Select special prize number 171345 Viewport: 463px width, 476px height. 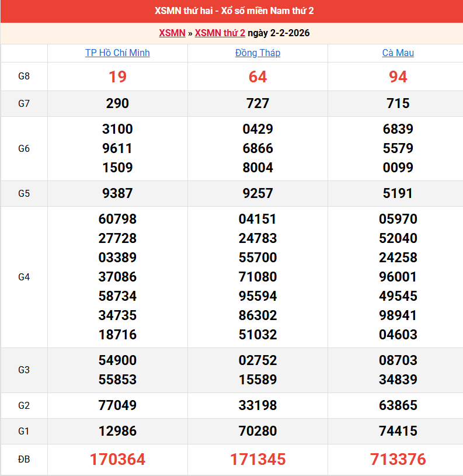click(x=257, y=460)
